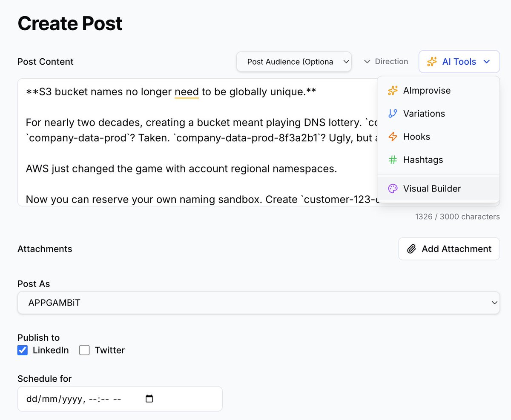Choose Hashtags from AI Tools menu
Viewport: 511px width, 420px height.
tap(438, 160)
